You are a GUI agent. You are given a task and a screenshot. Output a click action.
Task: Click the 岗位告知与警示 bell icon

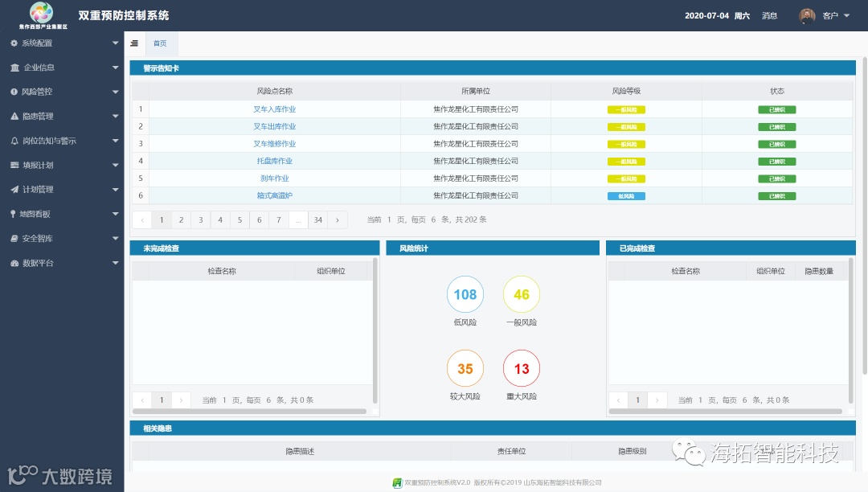pyautogui.click(x=14, y=141)
